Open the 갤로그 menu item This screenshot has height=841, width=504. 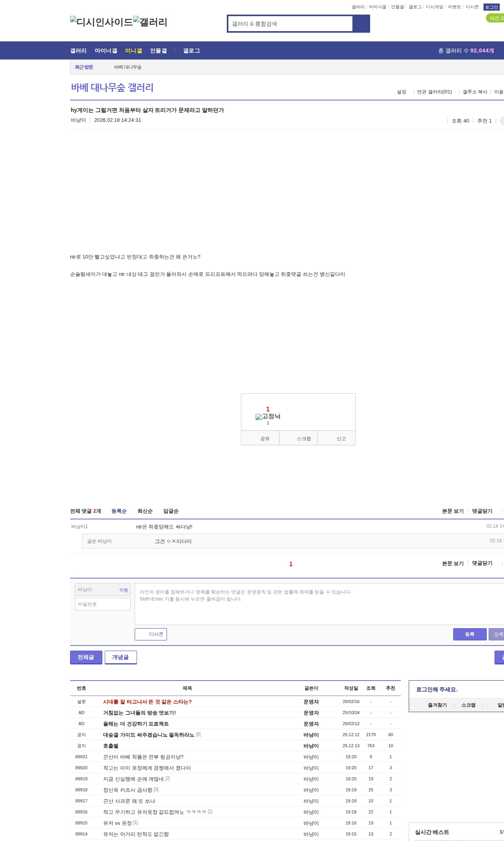pos(191,51)
